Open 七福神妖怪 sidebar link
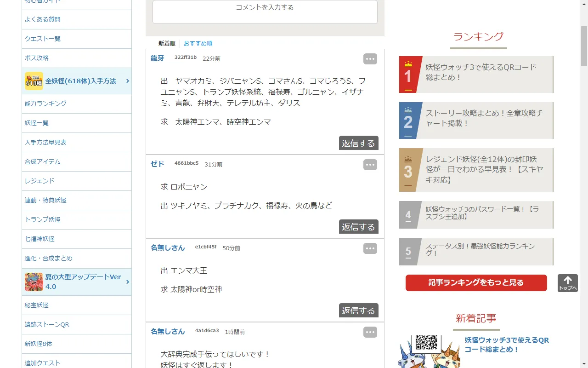 (x=77, y=239)
